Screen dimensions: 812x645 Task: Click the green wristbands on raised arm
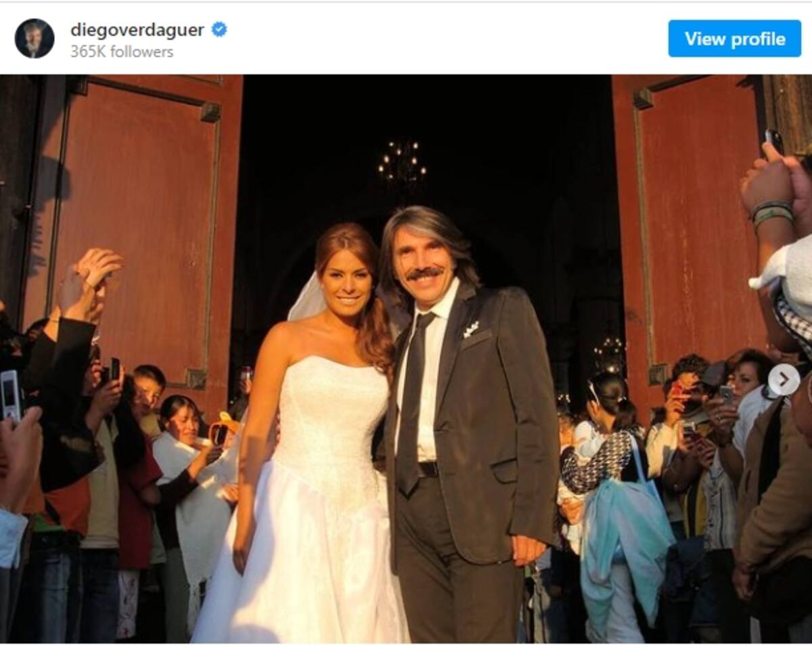pos(773,215)
